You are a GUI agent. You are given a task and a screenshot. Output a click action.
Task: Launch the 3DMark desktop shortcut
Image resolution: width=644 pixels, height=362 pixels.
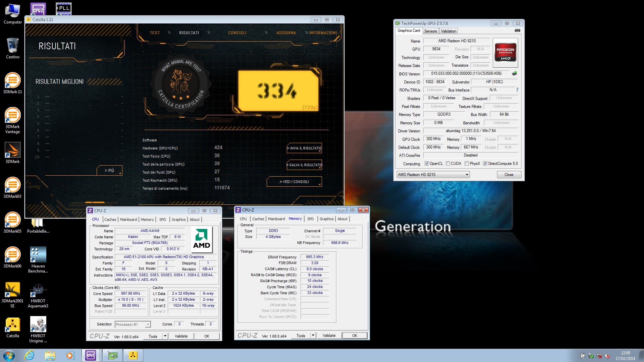[13, 153]
